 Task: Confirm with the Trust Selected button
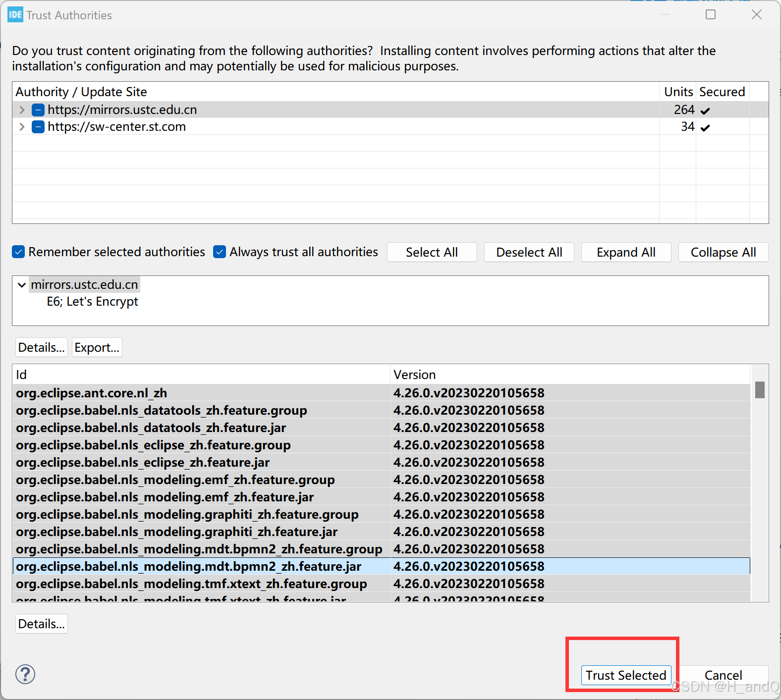626,675
